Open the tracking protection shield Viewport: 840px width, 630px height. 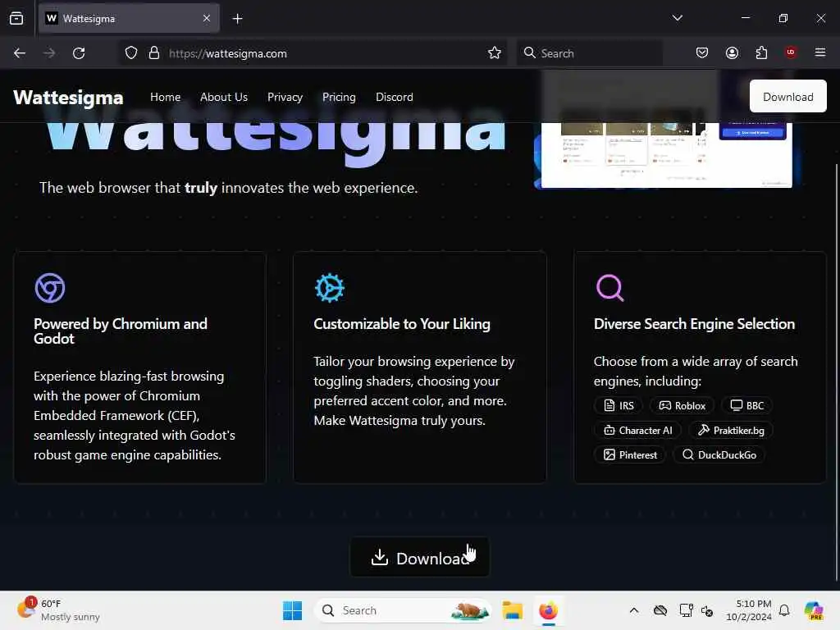pos(131,53)
